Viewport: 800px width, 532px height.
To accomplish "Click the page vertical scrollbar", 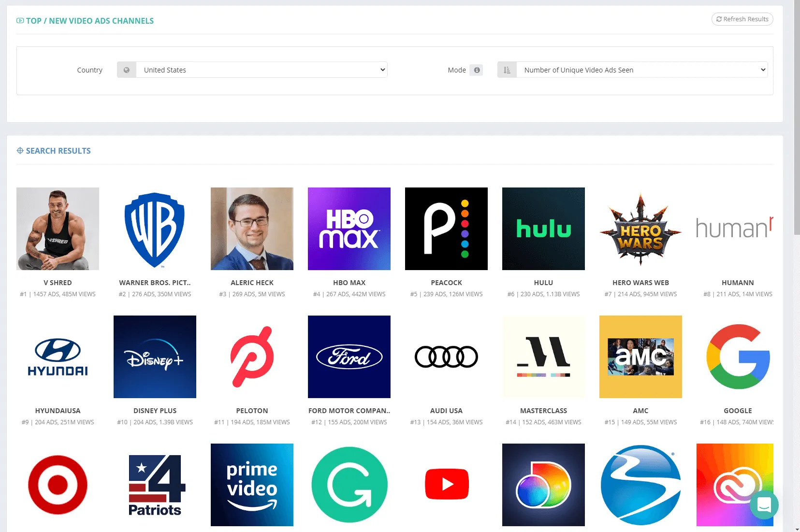I will pyautogui.click(x=797, y=145).
